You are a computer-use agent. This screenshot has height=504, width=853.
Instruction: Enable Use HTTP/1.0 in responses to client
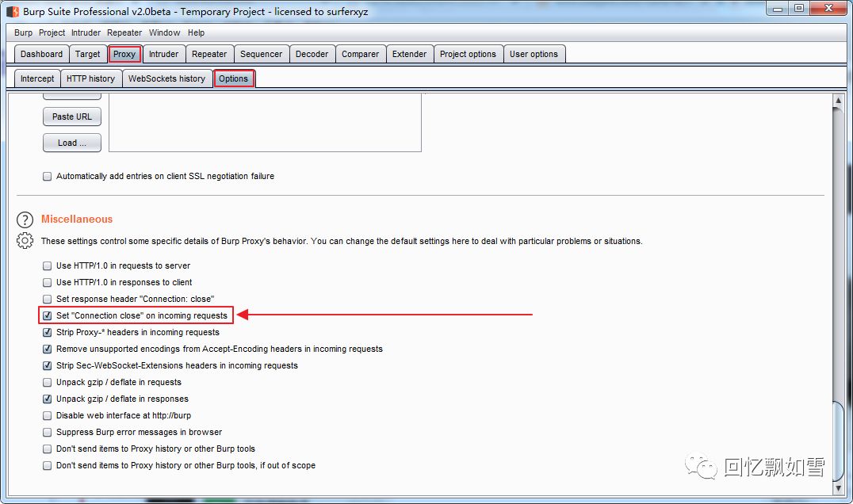click(x=48, y=282)
